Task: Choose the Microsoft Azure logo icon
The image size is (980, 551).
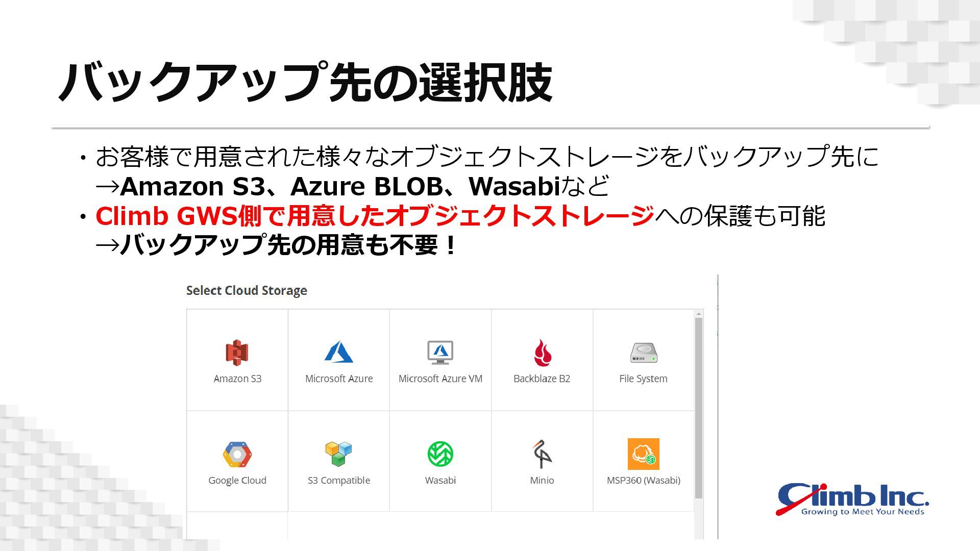Action: click(338, 352)
